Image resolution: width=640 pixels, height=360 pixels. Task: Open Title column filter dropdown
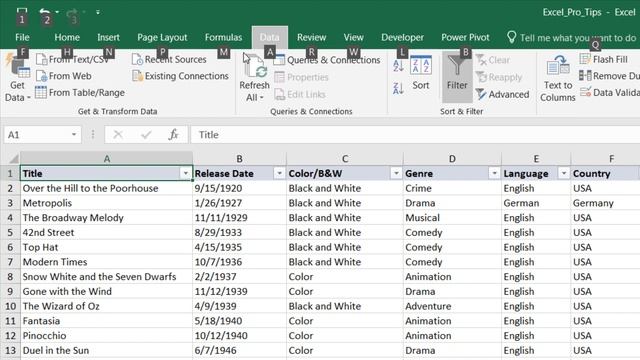coord(186,173)
